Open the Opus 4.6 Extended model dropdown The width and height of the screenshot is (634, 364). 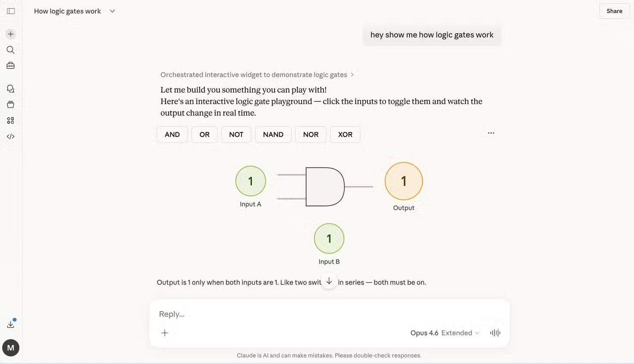[x=445, y=333]
